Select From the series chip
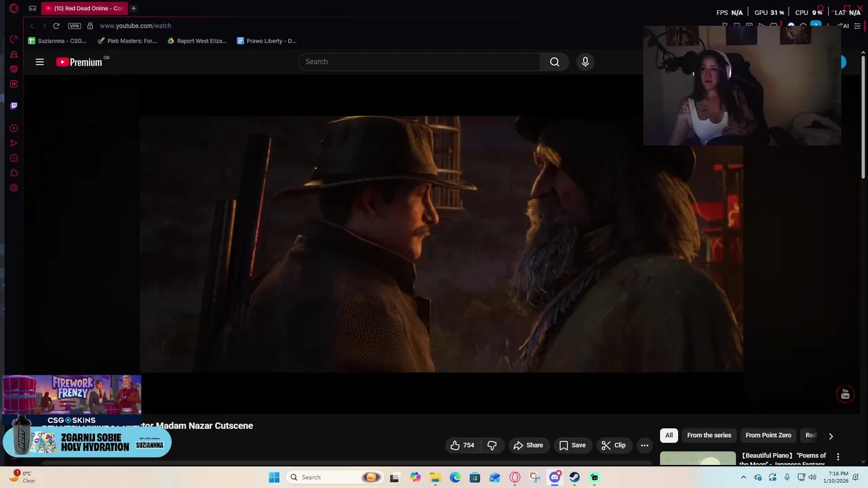This screenshot has height=488, width=868. 709,435
